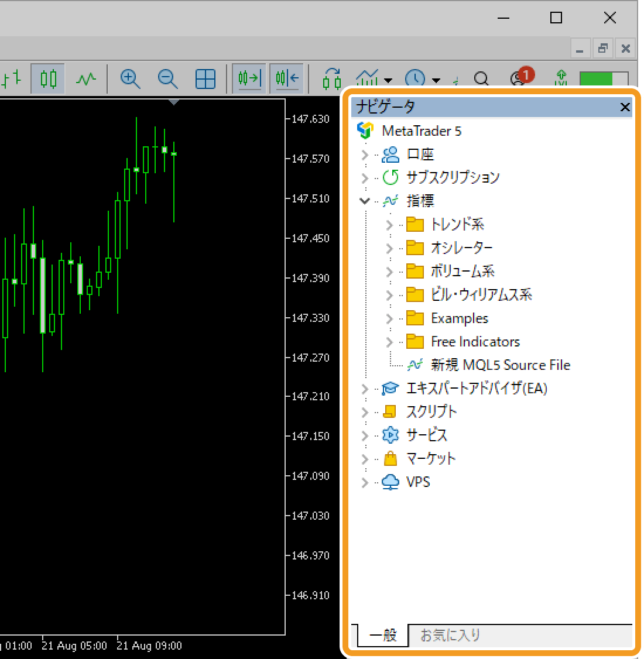The width and height of the screenshot is (644, 659).
Task: Select the Free Indicators folder
Action: tap(475, 342)
